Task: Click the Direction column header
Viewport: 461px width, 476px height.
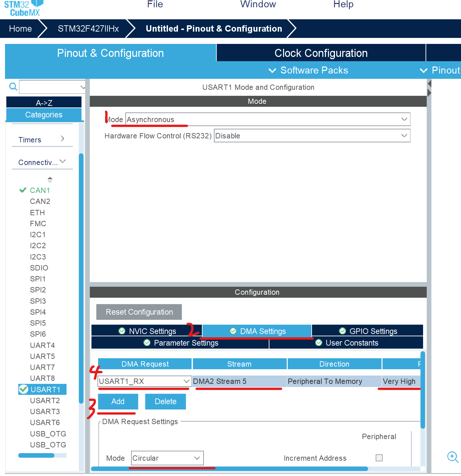Action: point(334,364)
